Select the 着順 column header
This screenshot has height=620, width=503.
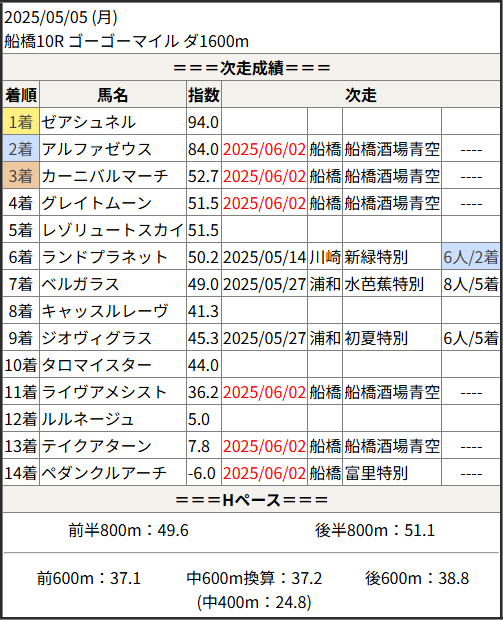point(21,95)
